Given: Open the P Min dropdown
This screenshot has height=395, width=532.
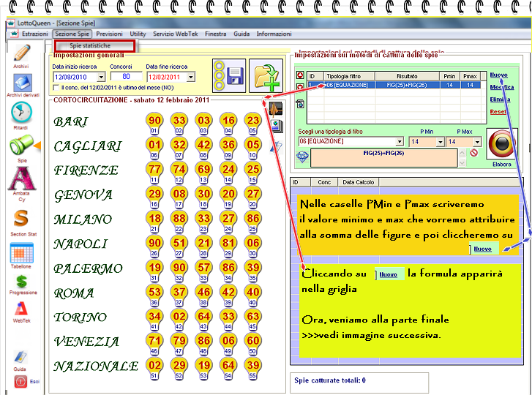Looking at the screenshot, I should click(x=440, y=142).
